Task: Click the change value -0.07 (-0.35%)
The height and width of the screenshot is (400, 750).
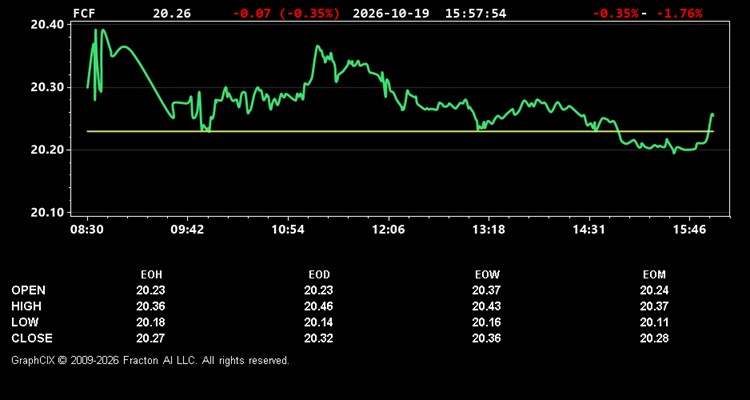Action: tap(287, 13)
